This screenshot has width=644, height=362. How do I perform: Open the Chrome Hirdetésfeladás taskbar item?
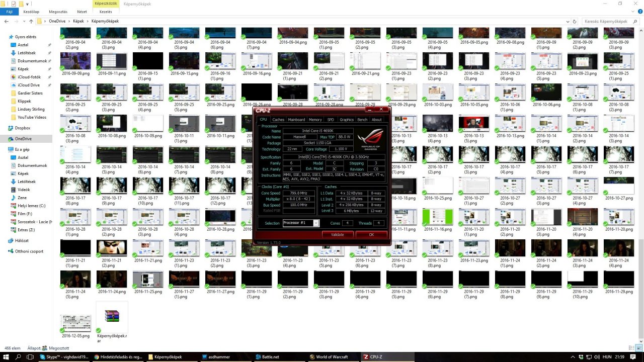(118, 357)
